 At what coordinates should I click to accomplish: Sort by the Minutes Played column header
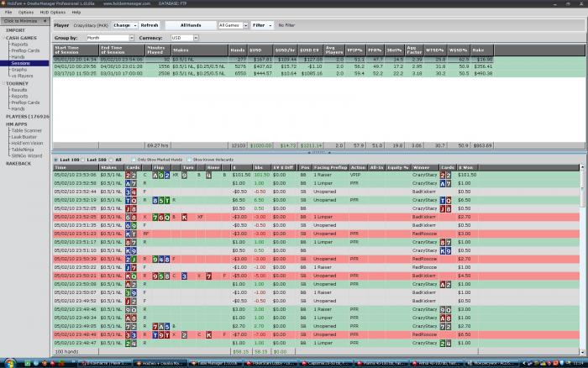click(158, 50)
